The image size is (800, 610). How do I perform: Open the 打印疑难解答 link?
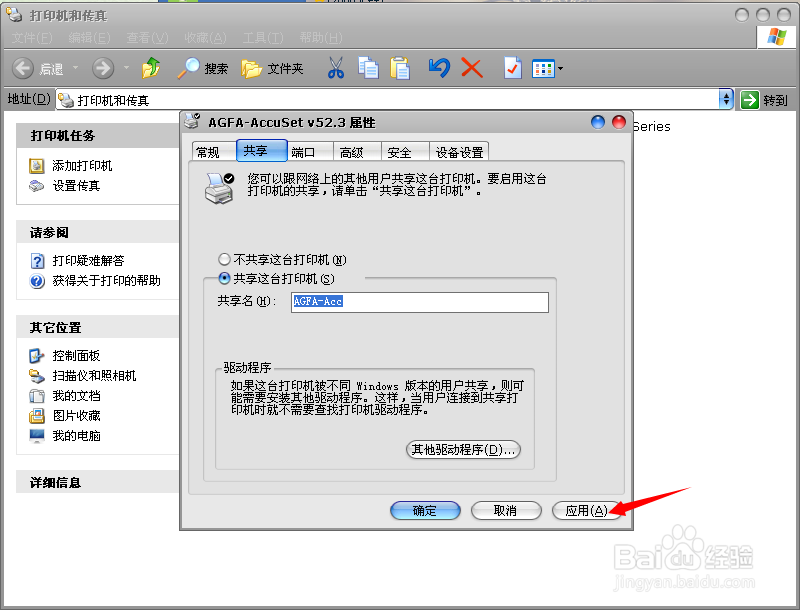pos(88,261)
